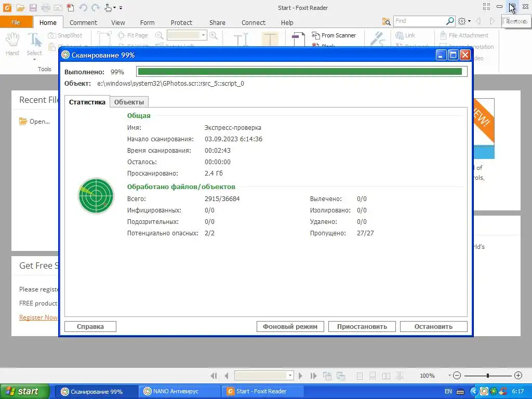Click the previous page arrow in status bar
This screenshot has height=399, width=532.
pos(227,376)
